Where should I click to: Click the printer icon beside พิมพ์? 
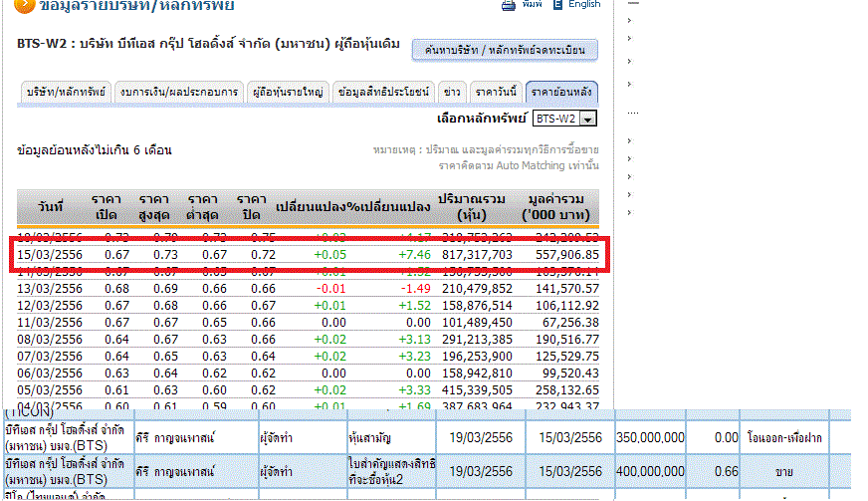tap(509, 5)
